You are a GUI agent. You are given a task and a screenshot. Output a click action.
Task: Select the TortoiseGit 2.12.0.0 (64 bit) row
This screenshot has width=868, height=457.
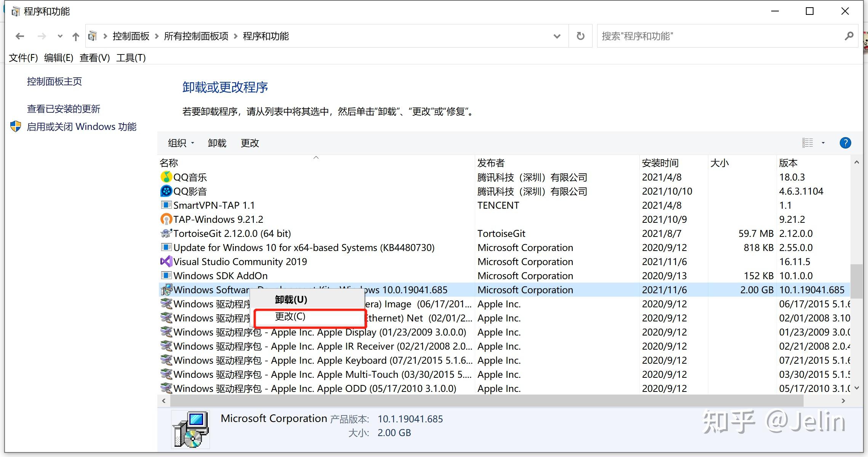click(504, 233)
